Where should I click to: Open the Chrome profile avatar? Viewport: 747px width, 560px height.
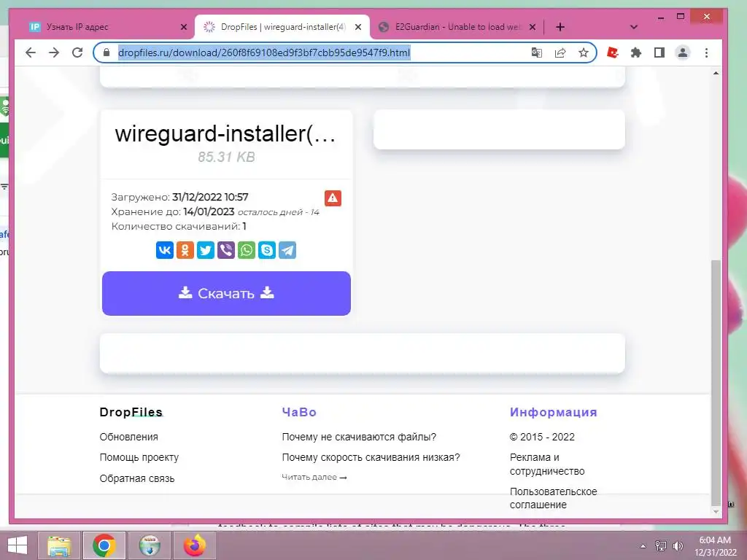click(683, 52)
